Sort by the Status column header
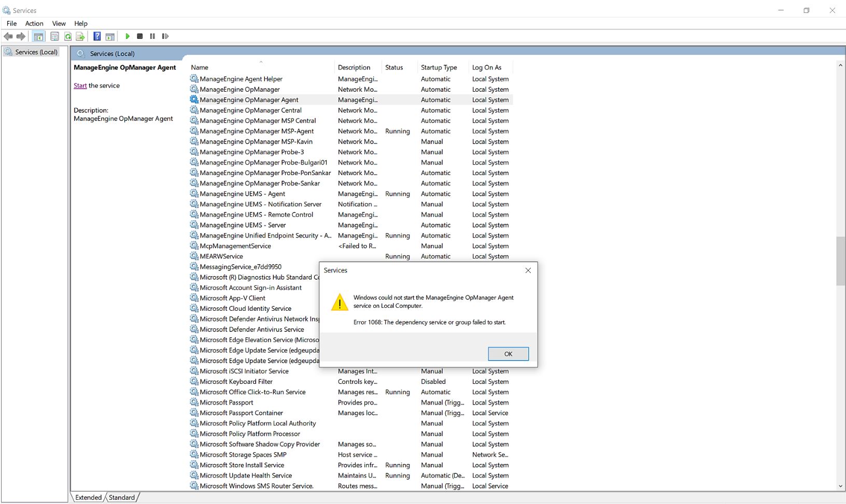Image resolution: width=846 pixels, height=504 pixels. (394, 67)
